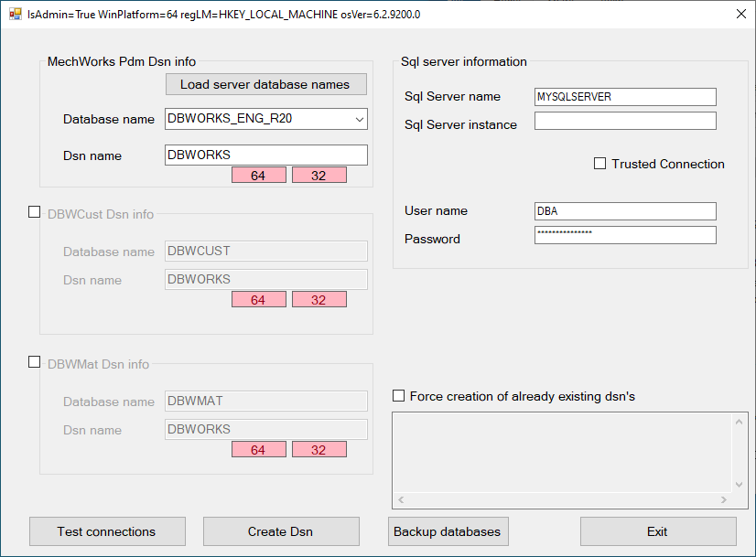This screenshot has height=557, width=756.
Task: Enable the DBWMat Dsn info checkbox
Action: (34, 362)
